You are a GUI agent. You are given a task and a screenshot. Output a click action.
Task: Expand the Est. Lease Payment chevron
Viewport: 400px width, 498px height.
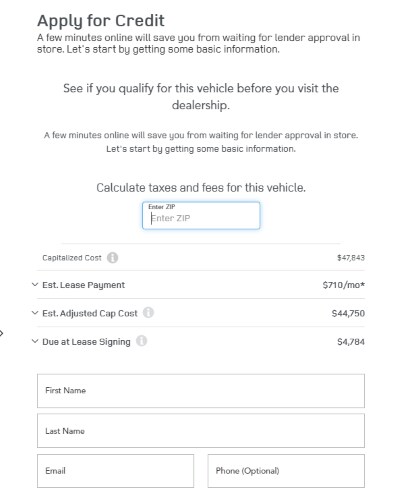(35, 285)
